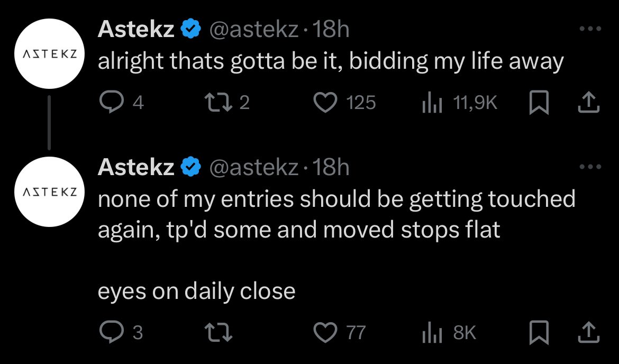619x364 pixels.
Task: Open the more options menu on second tweet
Action: [590, 167]
